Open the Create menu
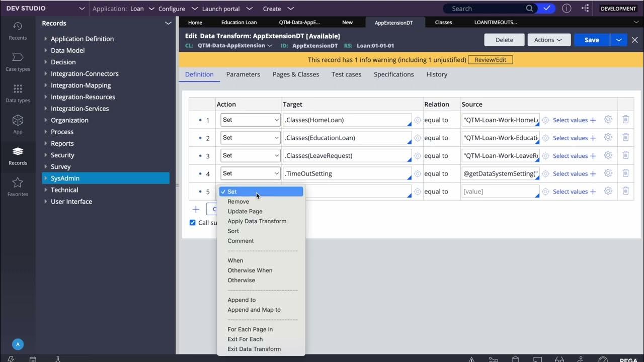The width and height of the screenshot is (644, 362). point(278,9)
